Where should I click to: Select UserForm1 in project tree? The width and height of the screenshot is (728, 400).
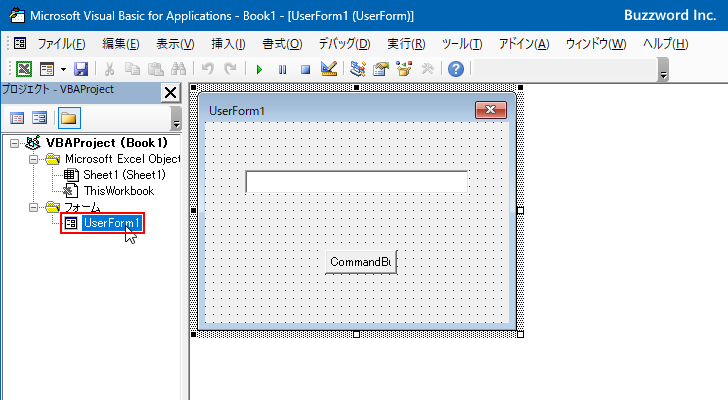click(111, 223)
